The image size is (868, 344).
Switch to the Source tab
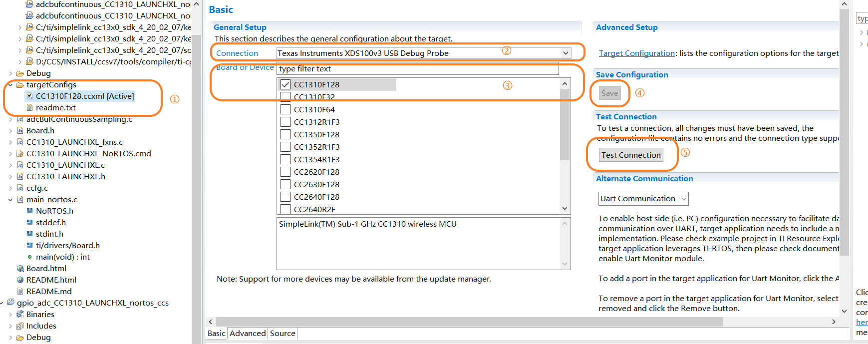[x=283, y=334]
